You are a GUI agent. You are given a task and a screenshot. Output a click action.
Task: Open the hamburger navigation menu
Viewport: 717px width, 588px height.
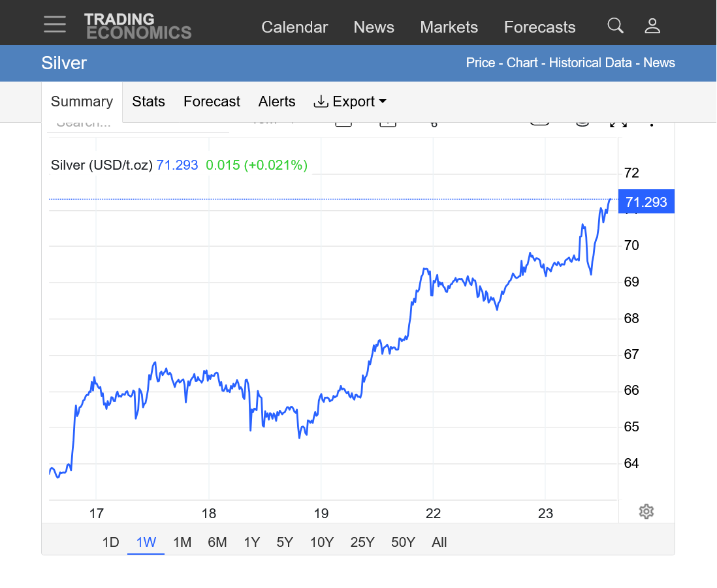coord(55,25)
